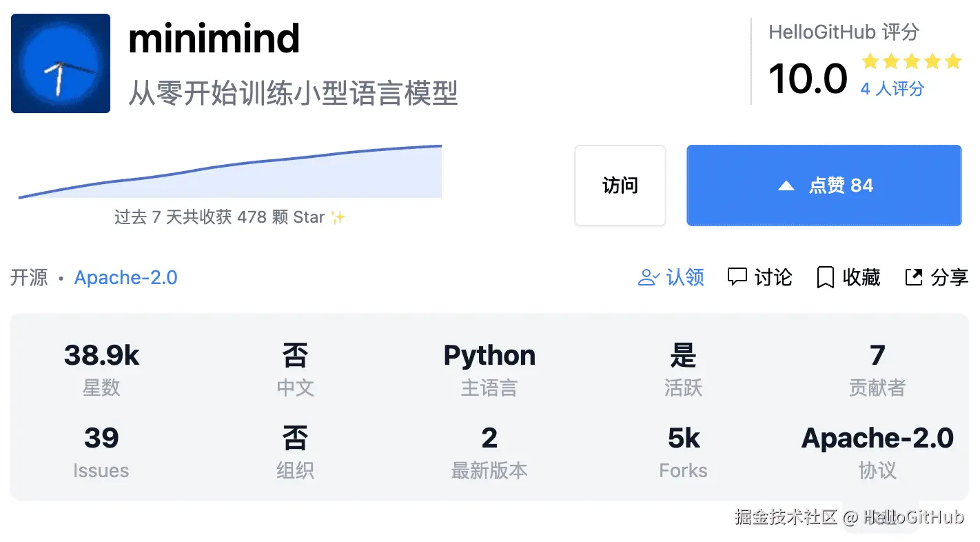Open the Apache-2.0 license link
The width and height of the screenshot is (980, 542).
tap(126, 278)
